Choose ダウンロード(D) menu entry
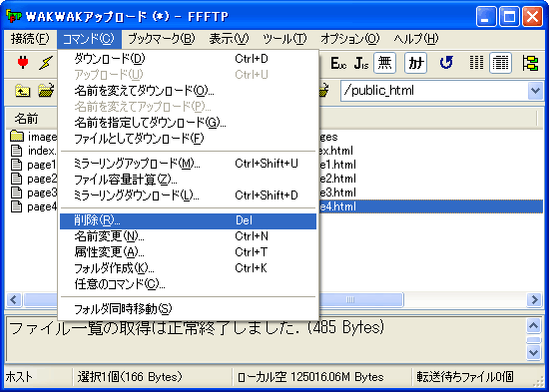Viewport: 549px width, 392px height. (189, 59)
